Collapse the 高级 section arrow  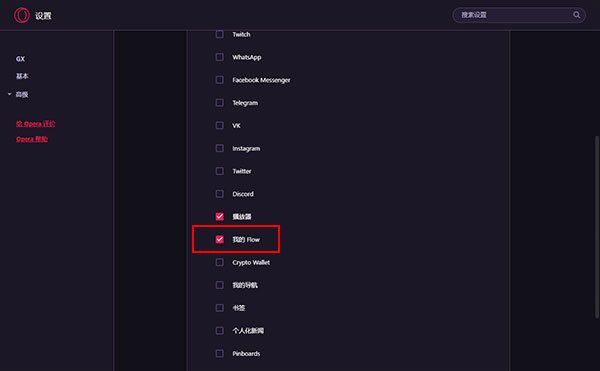pos(10,94)
